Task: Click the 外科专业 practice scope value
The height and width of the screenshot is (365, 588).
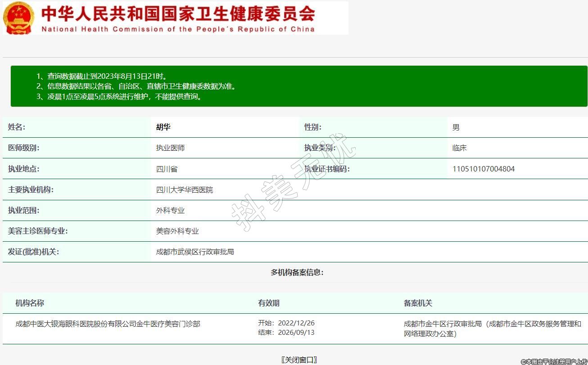Action: 170,211
